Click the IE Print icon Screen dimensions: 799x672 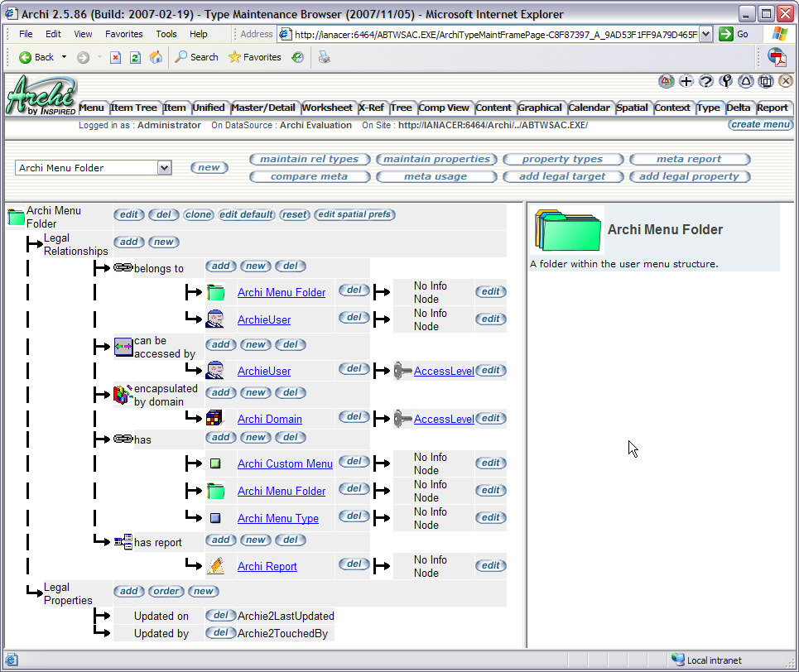coord(324,57)
